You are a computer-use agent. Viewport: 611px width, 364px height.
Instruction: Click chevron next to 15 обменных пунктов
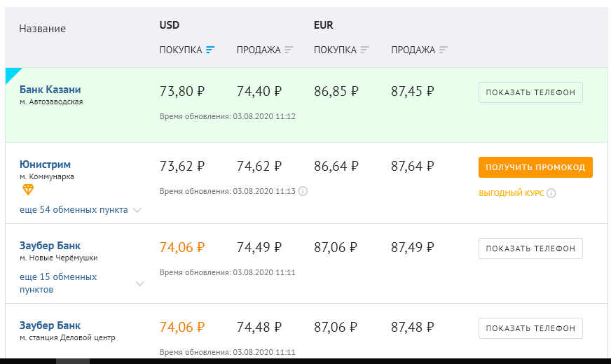(x=140, y=283)
